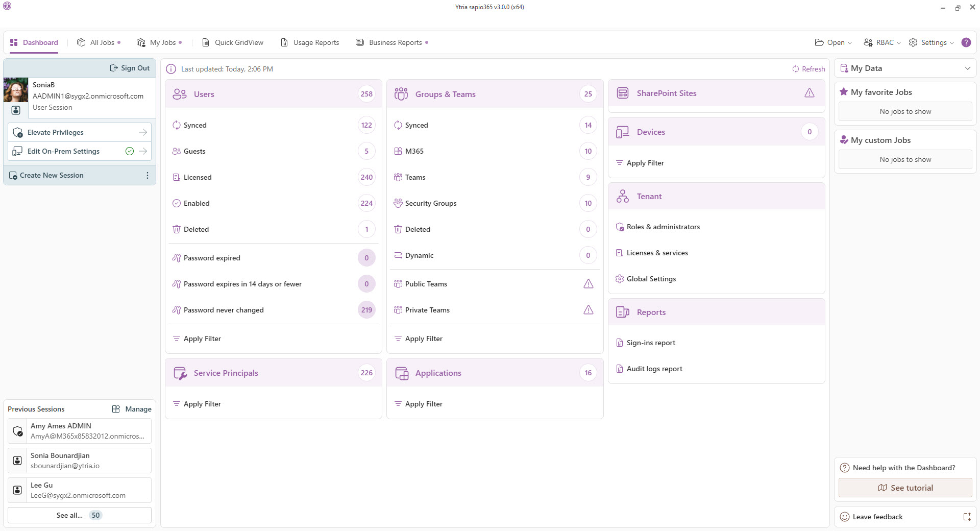Click the Elevate Privileges arrow icon
The width and height of the screenshot is (980, 531).
click(x=143, y=132)
